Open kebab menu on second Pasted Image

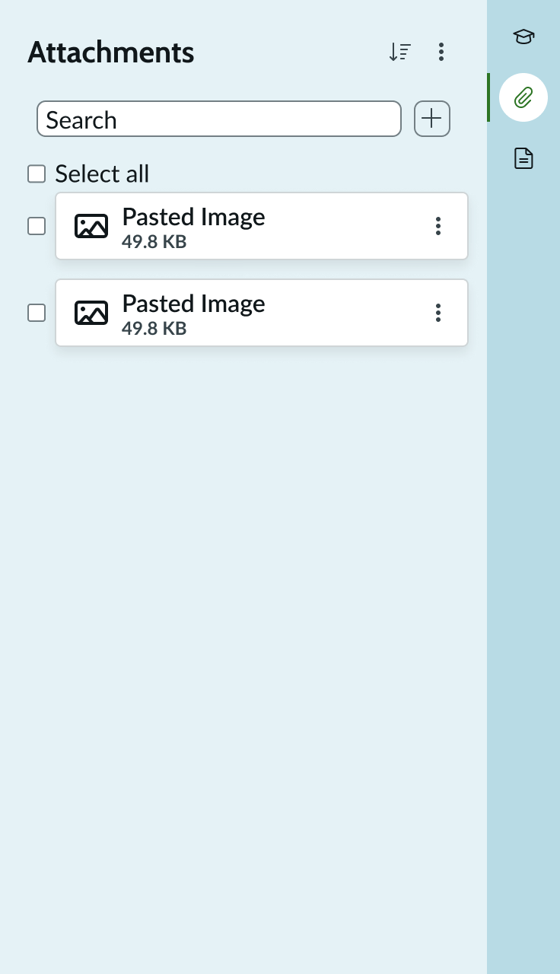pyautogui.click(x=438, y=313)
